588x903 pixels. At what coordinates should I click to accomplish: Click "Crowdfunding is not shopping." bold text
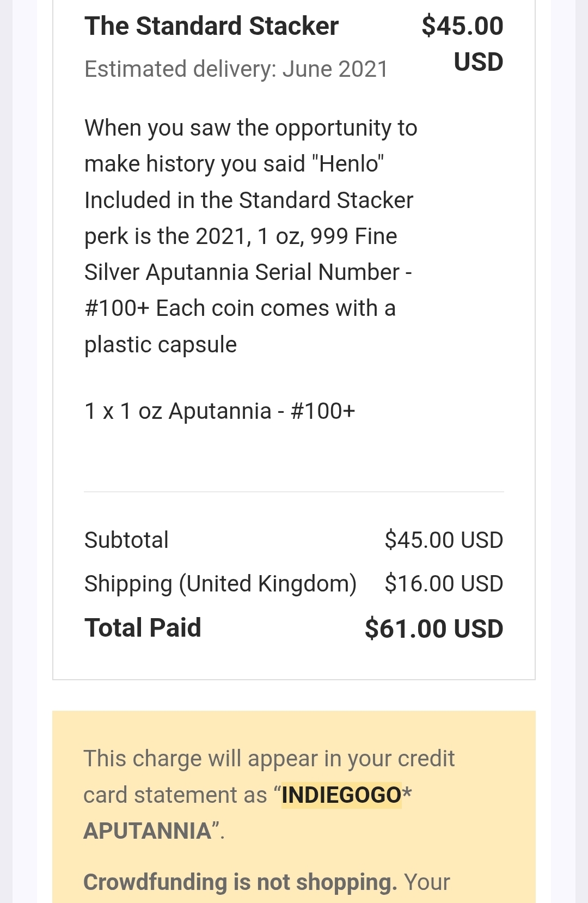click(x=240, y=882)
